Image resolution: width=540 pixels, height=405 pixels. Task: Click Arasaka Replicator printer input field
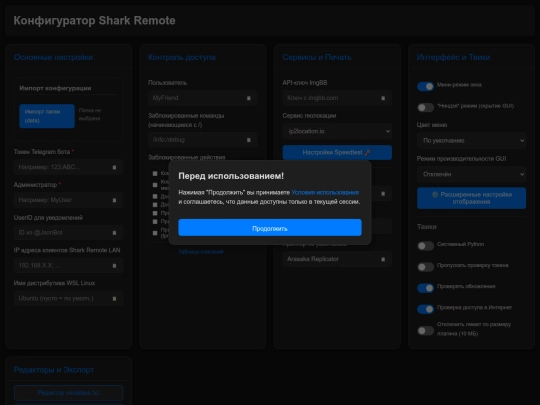tap(337, 259)
